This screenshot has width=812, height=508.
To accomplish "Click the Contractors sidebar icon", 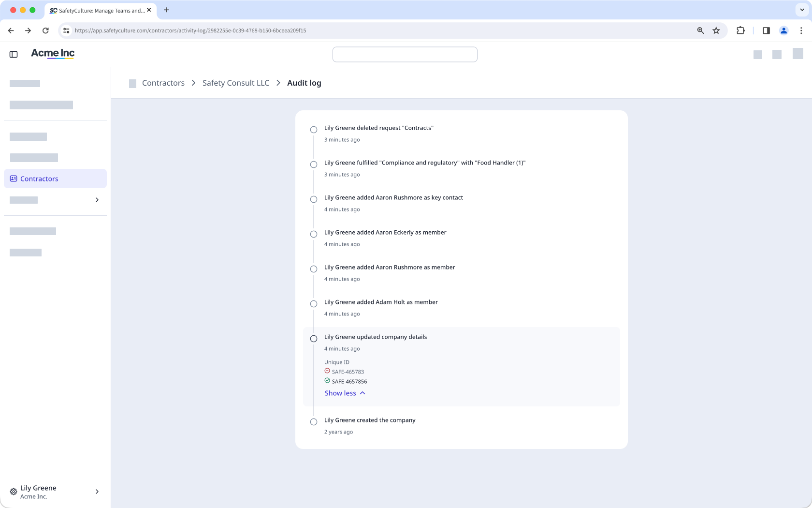I will pyautogui.click(x=14, y=179).
